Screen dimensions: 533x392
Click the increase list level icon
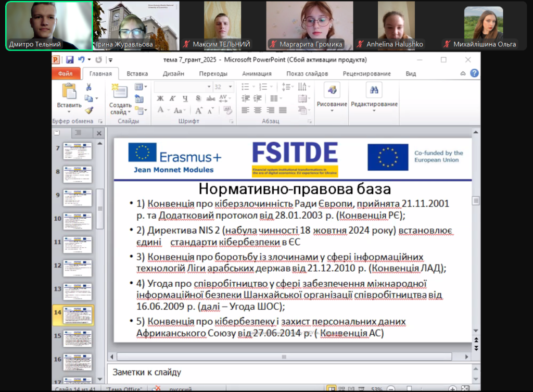258,98
